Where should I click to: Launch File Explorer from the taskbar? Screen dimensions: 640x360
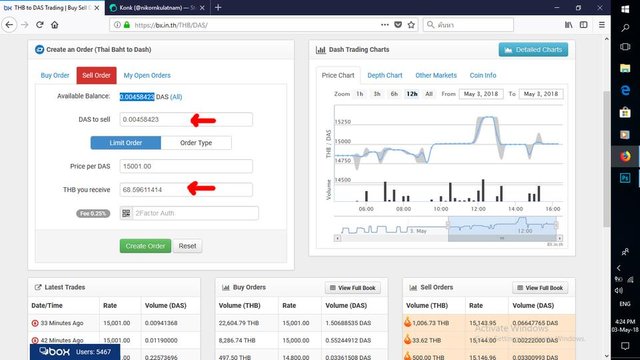tap(625, 68)
